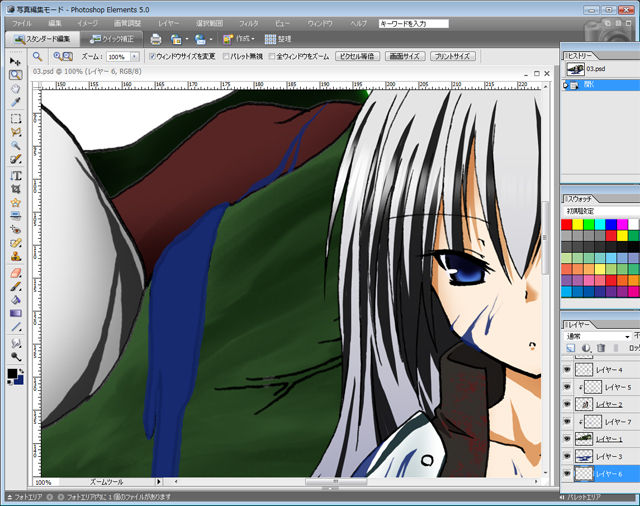
Task: Select the Magic Wand tool
Action: click(x=16, y=146)
